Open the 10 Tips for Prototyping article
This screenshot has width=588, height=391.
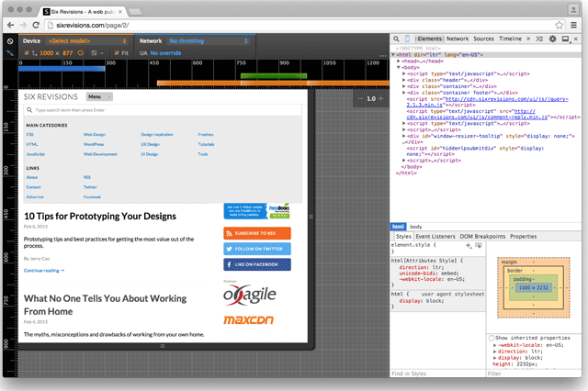click(x=99, y=216)
